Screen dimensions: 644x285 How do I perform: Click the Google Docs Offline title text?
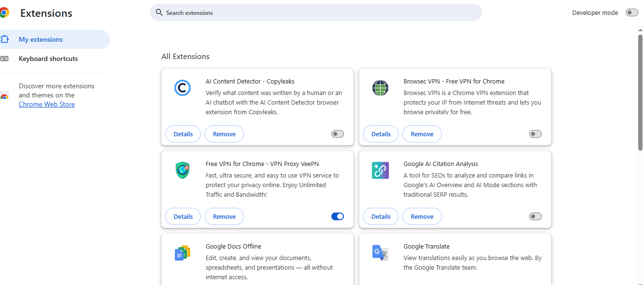(x=233, y=246)
